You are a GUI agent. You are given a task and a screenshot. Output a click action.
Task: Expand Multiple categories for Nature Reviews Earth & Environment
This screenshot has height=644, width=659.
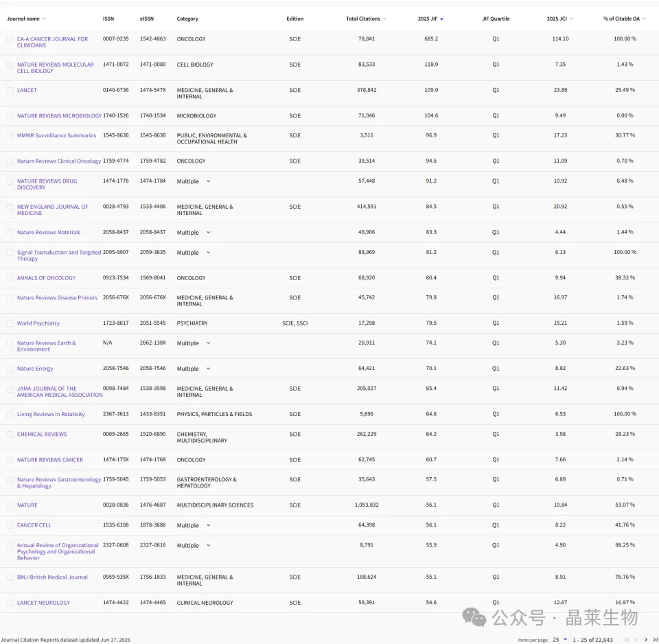208,343
